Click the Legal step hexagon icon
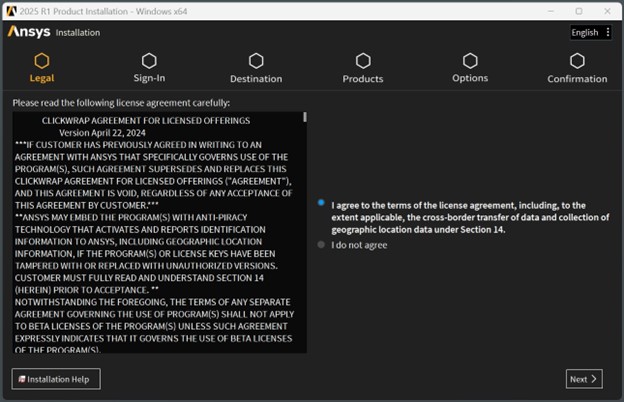624x402 pixels. pyautogui.click(x=42, y=61)
